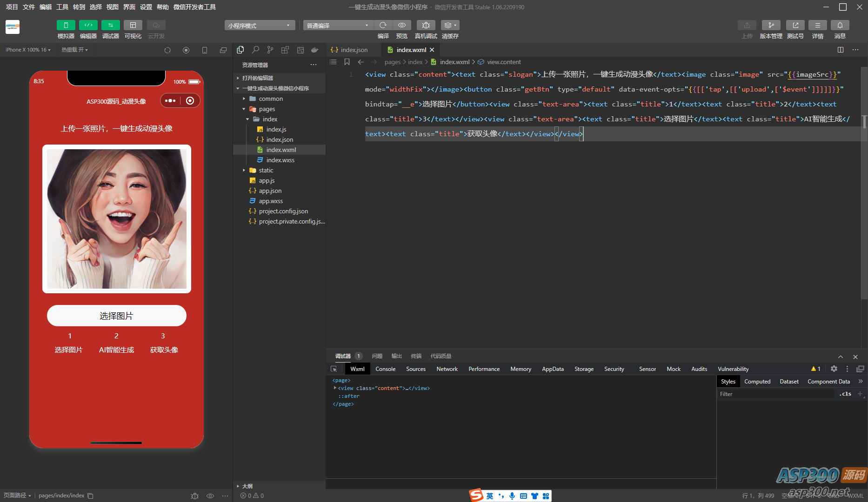This screenshot has height=502, width=868.
Task: Open the search icon in sidebar
Action: (x=255, y=50)
